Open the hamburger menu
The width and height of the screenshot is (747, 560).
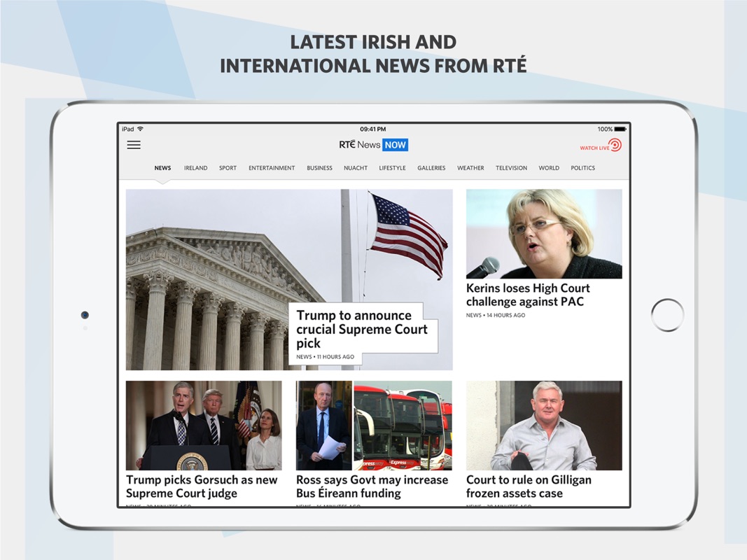tap(134, 145)
